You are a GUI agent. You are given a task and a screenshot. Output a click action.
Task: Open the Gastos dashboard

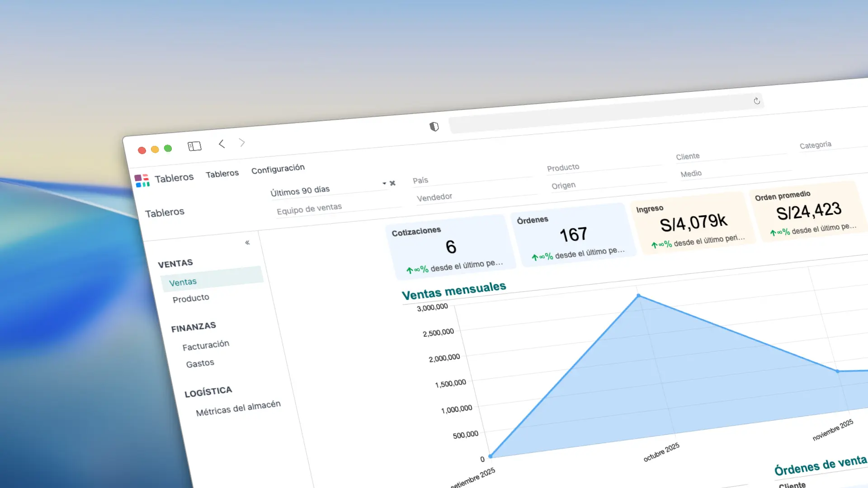click(x=200, y=362)
